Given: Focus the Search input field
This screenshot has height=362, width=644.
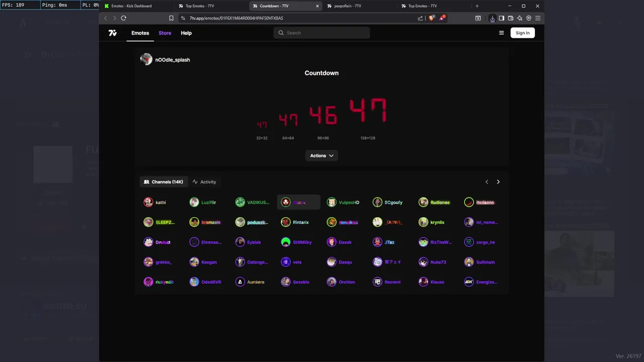Looking at the screenshot, I should click(322, 33).
